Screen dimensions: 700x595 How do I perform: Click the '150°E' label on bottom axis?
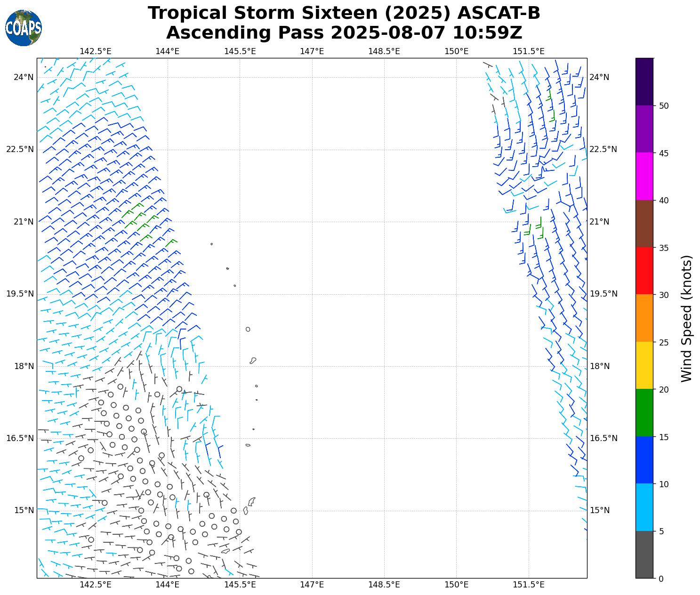pyautogui.click(x=456, y=585)
